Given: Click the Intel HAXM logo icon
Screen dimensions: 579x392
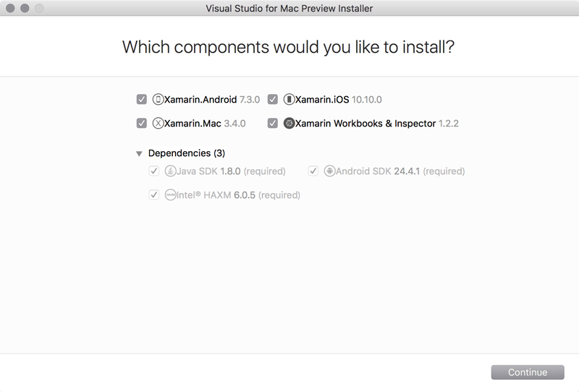Looking at the screenshot, I should (x=170, y=195).
